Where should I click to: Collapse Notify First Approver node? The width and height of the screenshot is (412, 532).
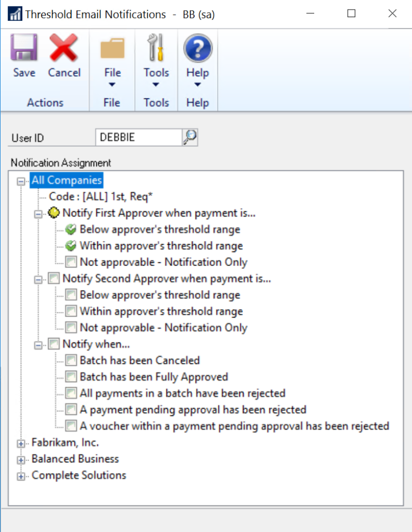pos(38,214)
